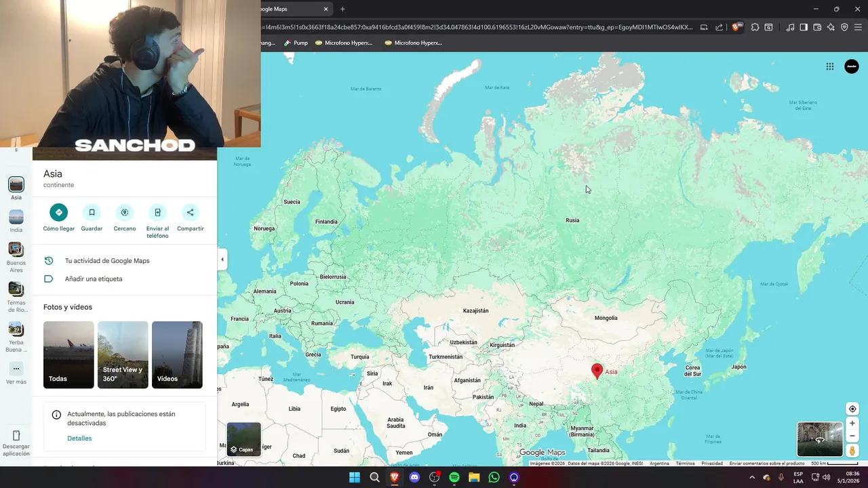Click the Descargar aplicación phone icon
Image resolution: width=868 pixels, height=488 pixels.
click(16, 436)
